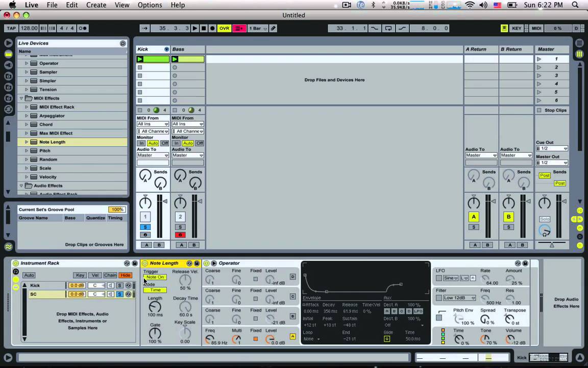Screen dimensions: 588x368
Task: Toggle the Operator LFO on checkbox
Action: pos(439,278)
